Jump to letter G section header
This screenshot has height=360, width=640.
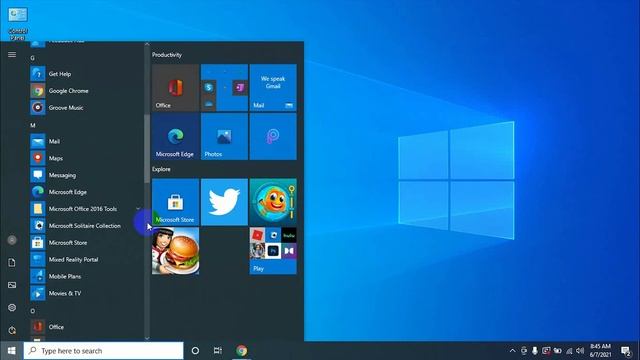click(x=32, y=58)
